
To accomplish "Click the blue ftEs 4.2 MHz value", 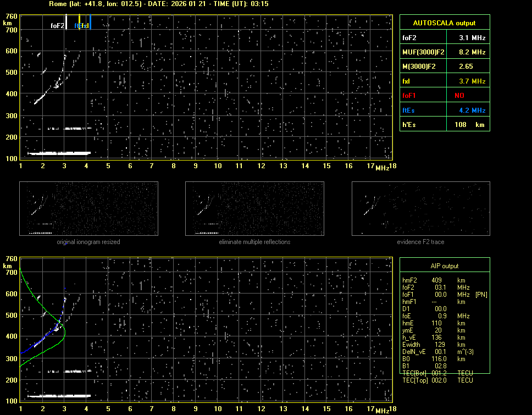I will click(x=472, y=110).
